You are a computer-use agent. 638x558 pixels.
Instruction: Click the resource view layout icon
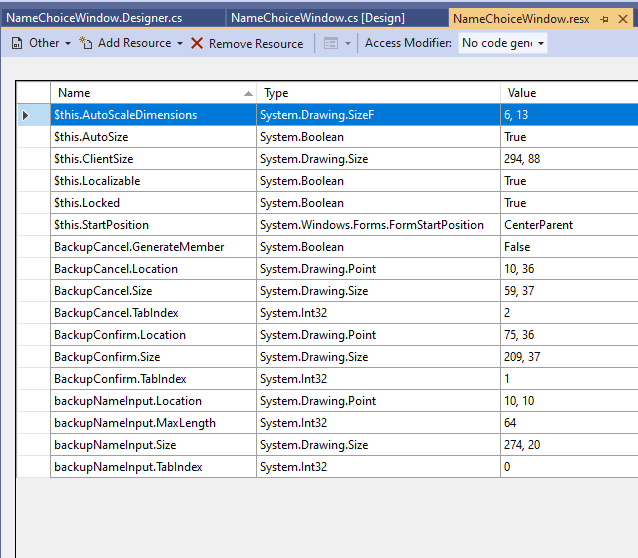(x=331, y=43)
